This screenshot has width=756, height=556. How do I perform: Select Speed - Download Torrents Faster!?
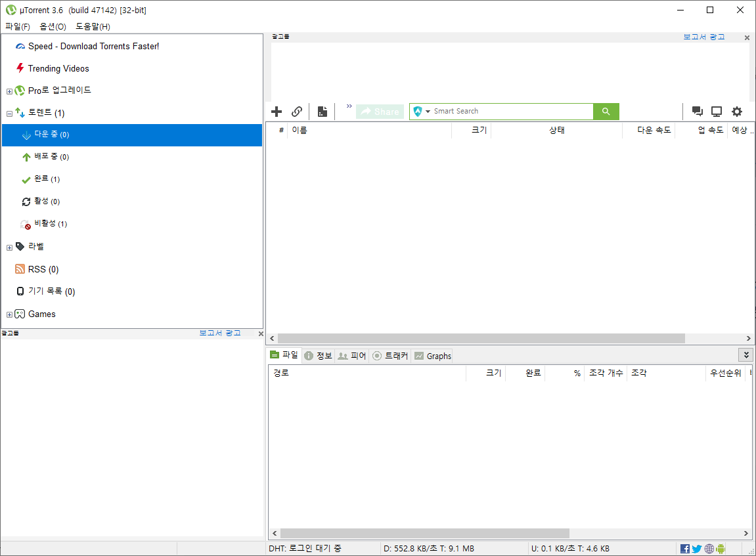click(x=93, y=46)
